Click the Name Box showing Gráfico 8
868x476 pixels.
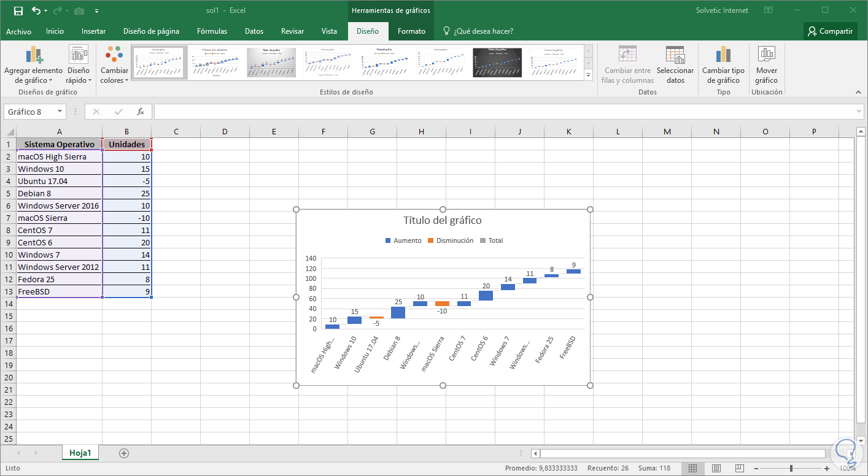pos(29,112)
